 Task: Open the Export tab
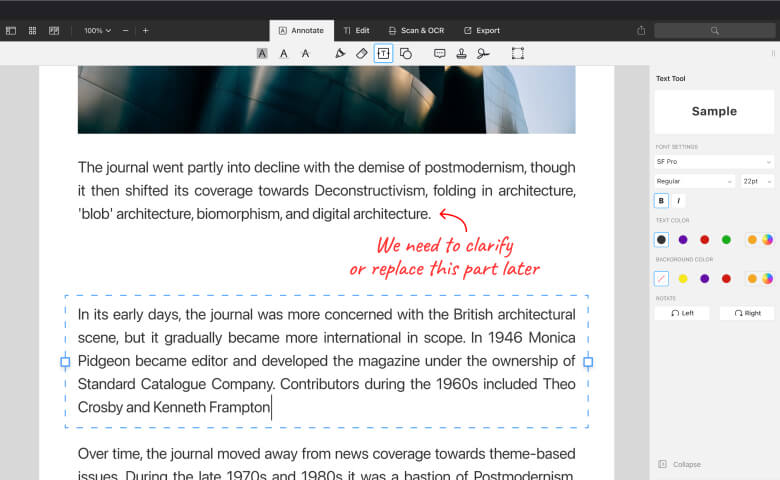tap(482, 30)
